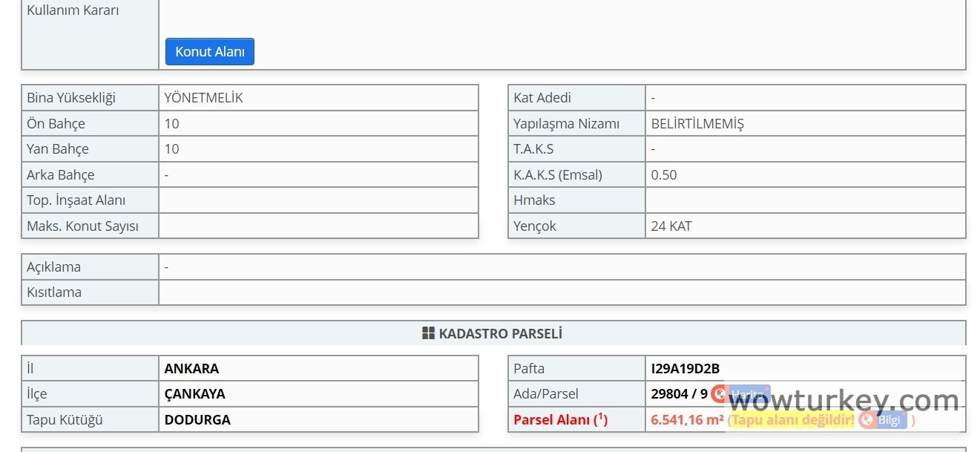This screenshot has height=452, width=980.
Task: Click the empty Top. İnşaat Alanı cell
Action: point(318,200)
